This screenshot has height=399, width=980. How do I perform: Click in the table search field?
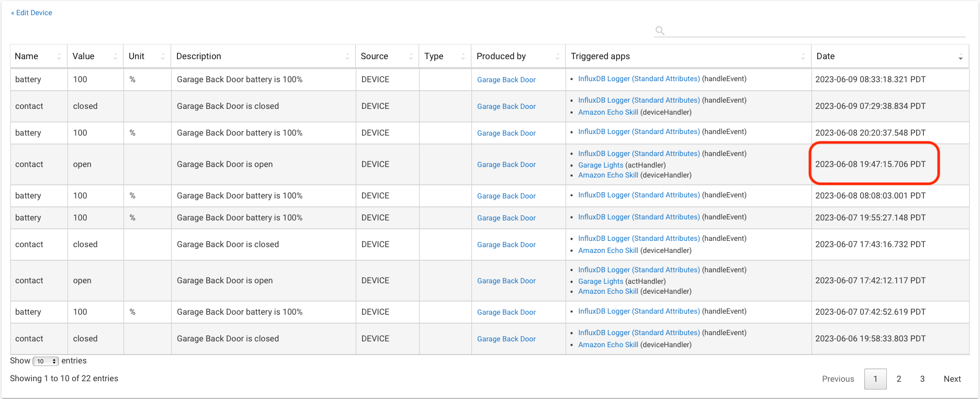point(815,30)
